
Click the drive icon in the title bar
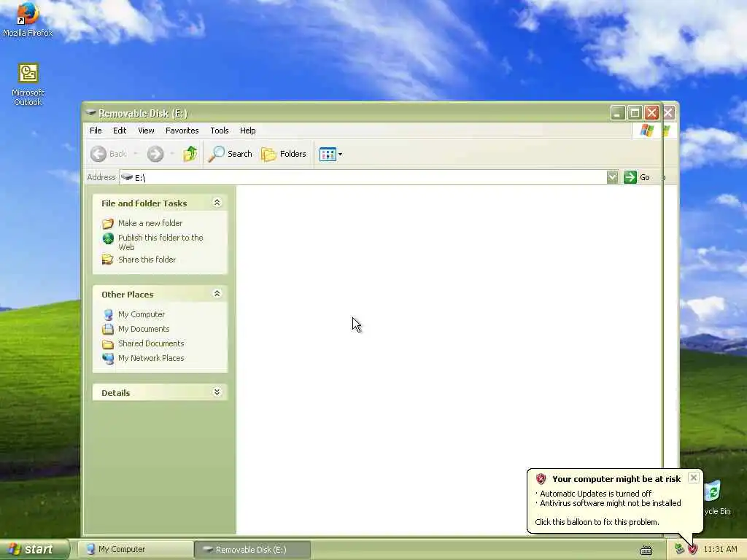pos(90,113)
